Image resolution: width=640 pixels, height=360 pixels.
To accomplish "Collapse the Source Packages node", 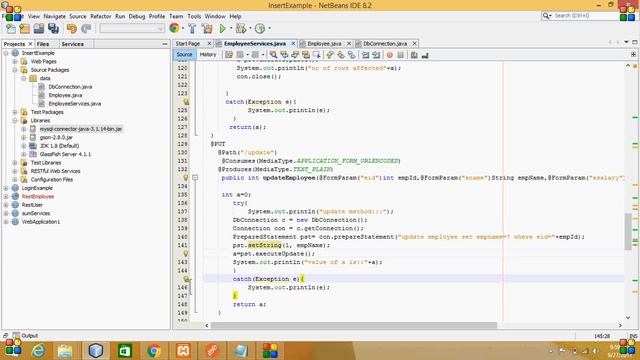I will tap(15, 70).
